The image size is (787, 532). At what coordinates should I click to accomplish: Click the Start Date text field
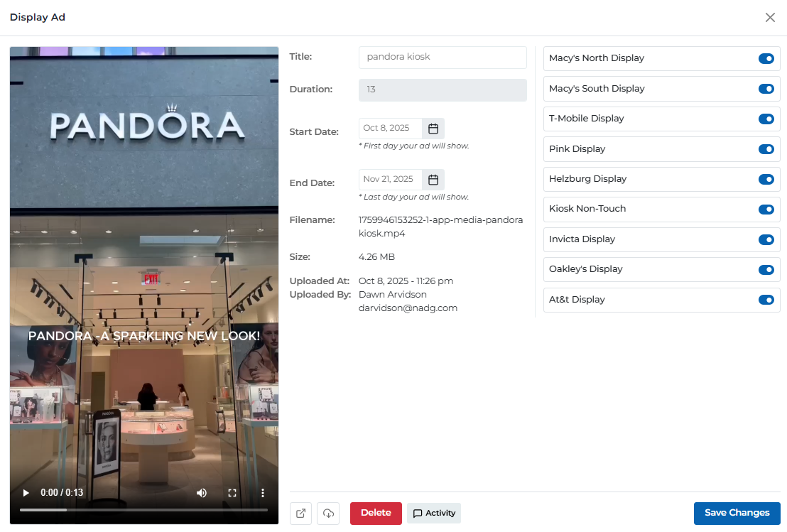[390, 129]
